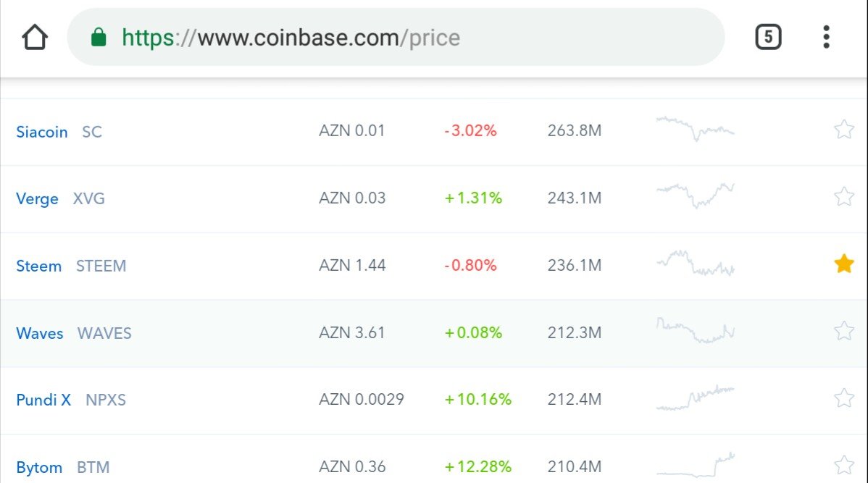Open the tab switcher showing 5 tabs
The height and width of the screenshot is (483, 868).
(x=768, y=37)
